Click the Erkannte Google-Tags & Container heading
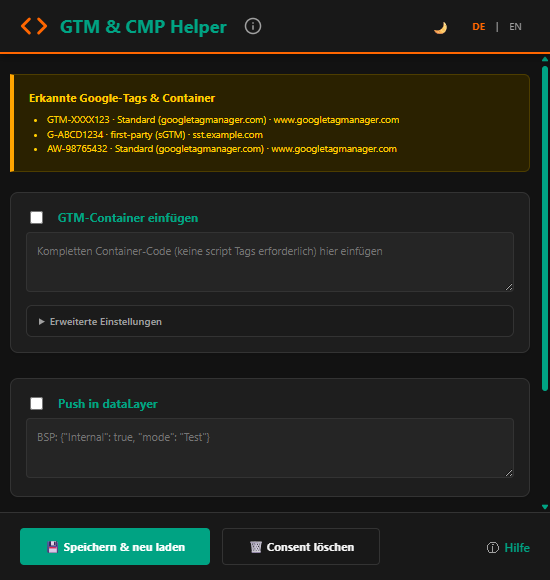 [x=122, y=98]
